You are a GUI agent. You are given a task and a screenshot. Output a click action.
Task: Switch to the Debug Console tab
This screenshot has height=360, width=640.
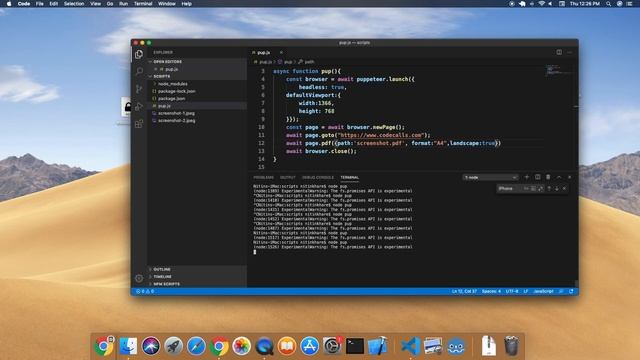point(318,178)
